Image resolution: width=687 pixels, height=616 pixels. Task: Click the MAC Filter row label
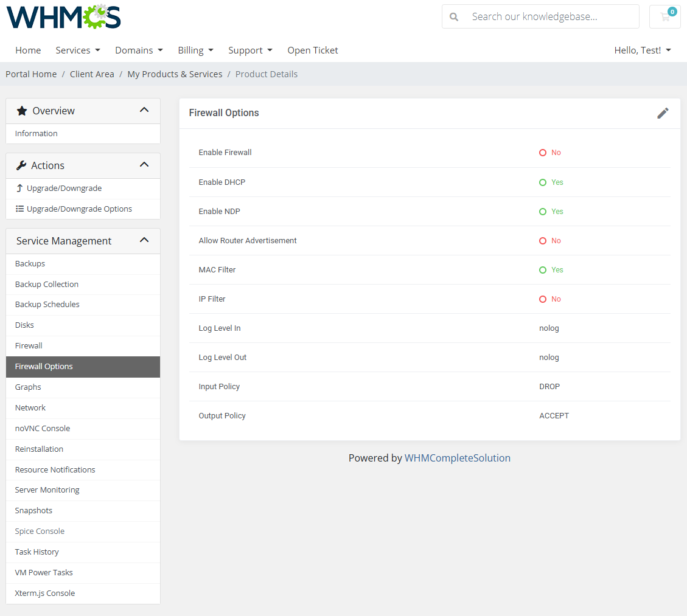click(217, 270)
